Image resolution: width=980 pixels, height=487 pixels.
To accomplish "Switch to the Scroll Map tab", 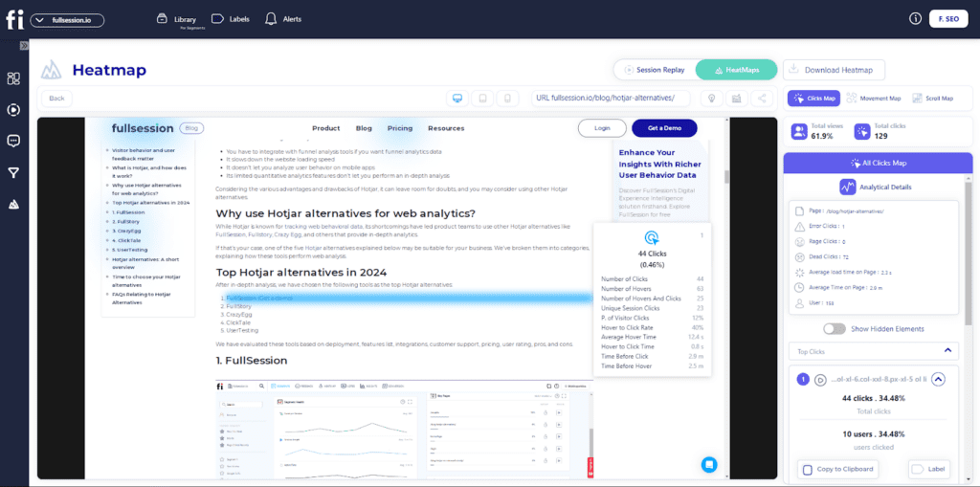I will click(x=932, y=98).
